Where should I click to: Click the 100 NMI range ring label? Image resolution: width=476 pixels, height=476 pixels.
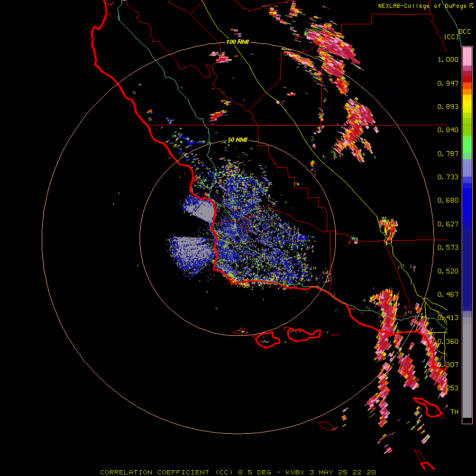pyautogui.click(x=237, y=42)
